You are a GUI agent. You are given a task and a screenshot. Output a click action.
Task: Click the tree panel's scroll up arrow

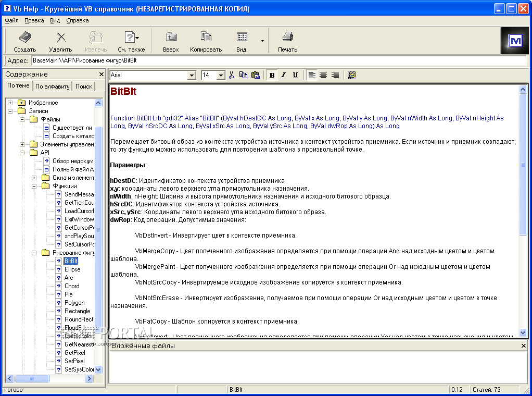[98, 103]
